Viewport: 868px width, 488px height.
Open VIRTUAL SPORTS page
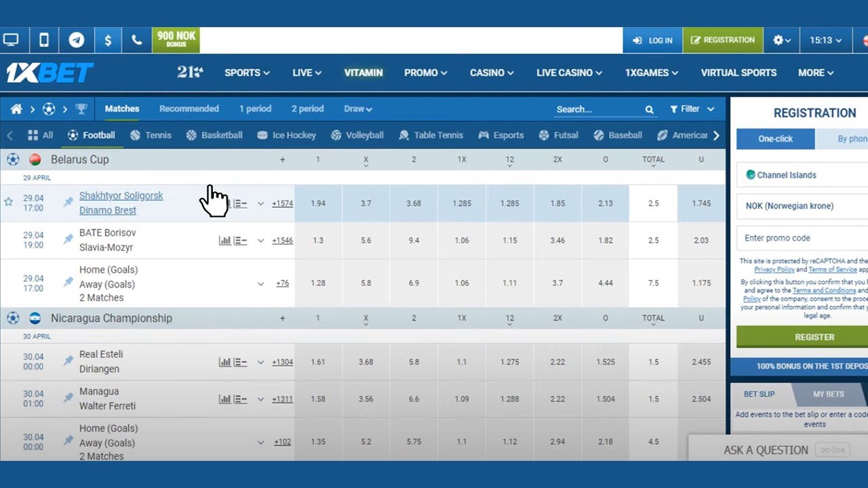pos(738,73)
